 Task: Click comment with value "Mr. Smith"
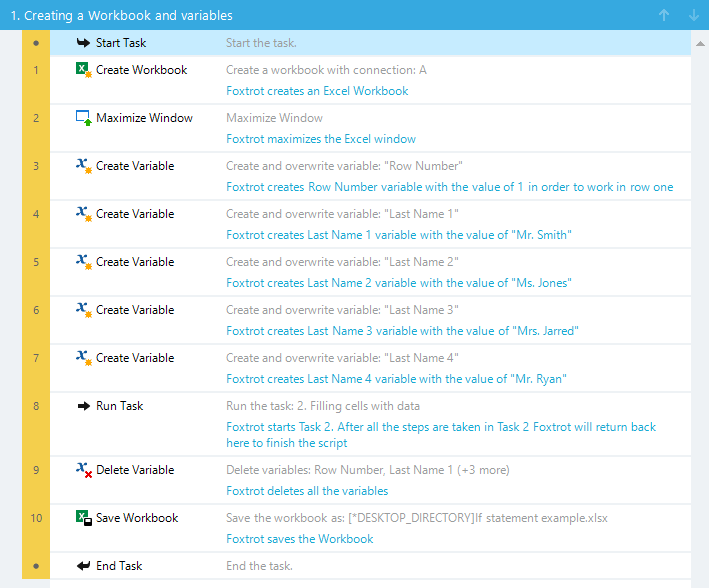(x=398, y=235)
